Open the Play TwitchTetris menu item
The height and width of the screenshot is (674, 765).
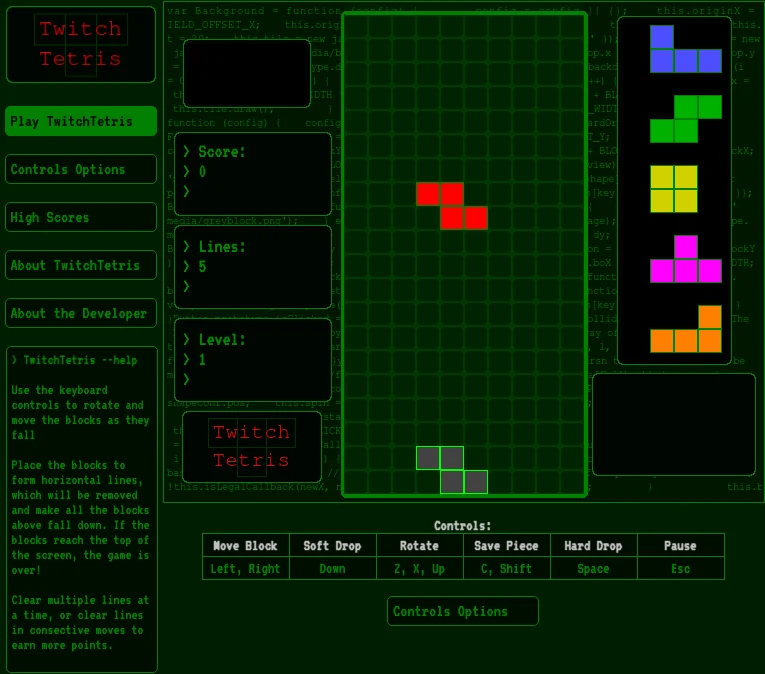pos(81,121)
